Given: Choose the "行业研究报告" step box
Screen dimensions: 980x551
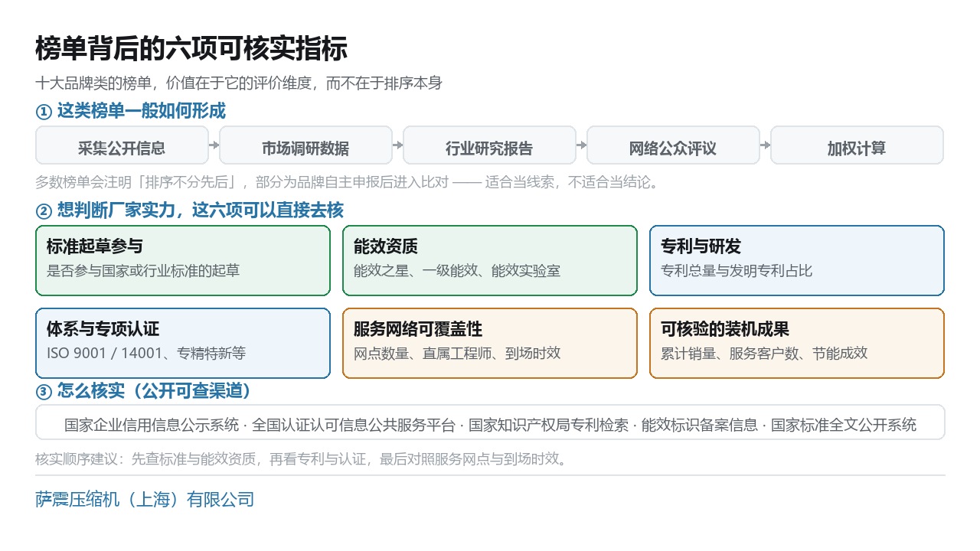Looking at the screenshot, I should [x=489, y=145].
